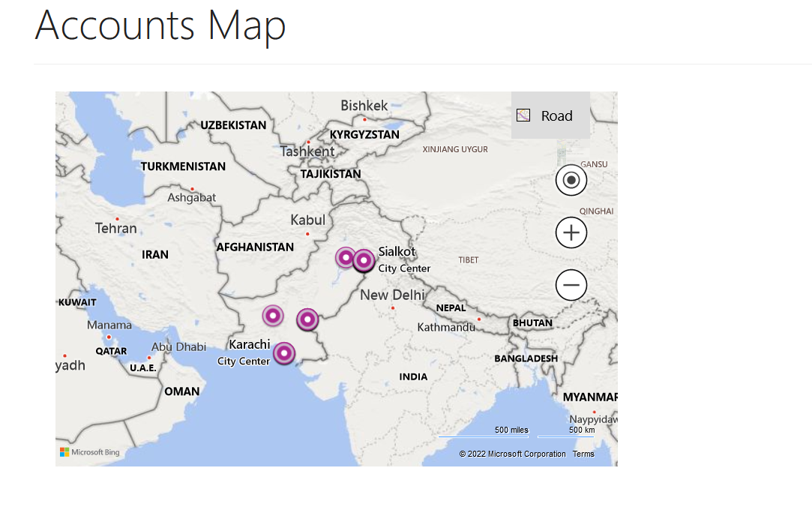The width and height of the screenshot is (812, 513).
Task: Select the Sialkot City Center pushpin
Action: (364, 261)
